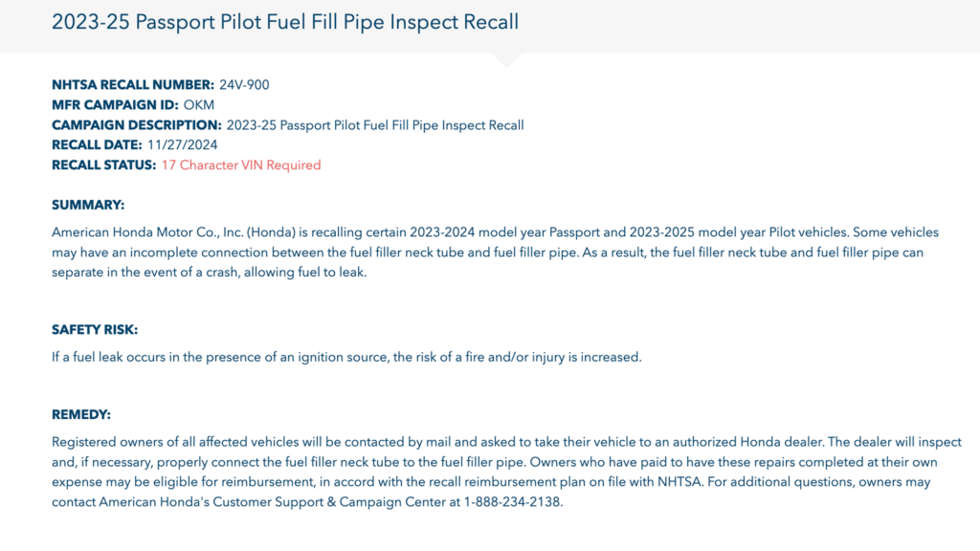
Task: Click the downward pointer notch below the header
Action: pyautogui.click(x=507, y=60)
